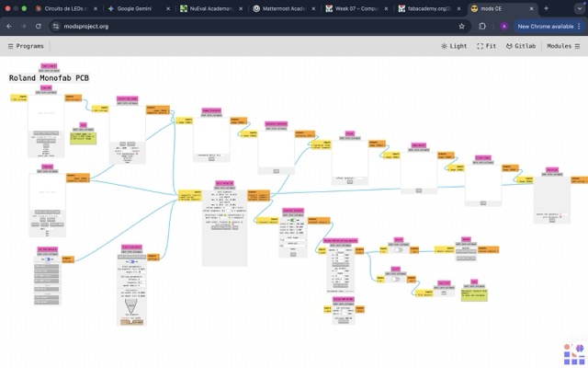Click New Chrome available update button
This screenshot has height=368, width=588.
point(545,27)
